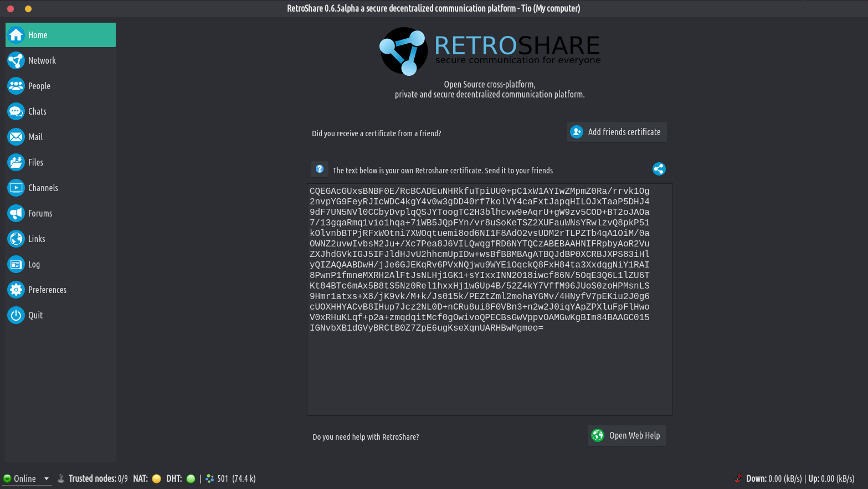Click the blue help question-mark icon
The image size is (868, 489).
pyautogui.click(x=320, y=169)
